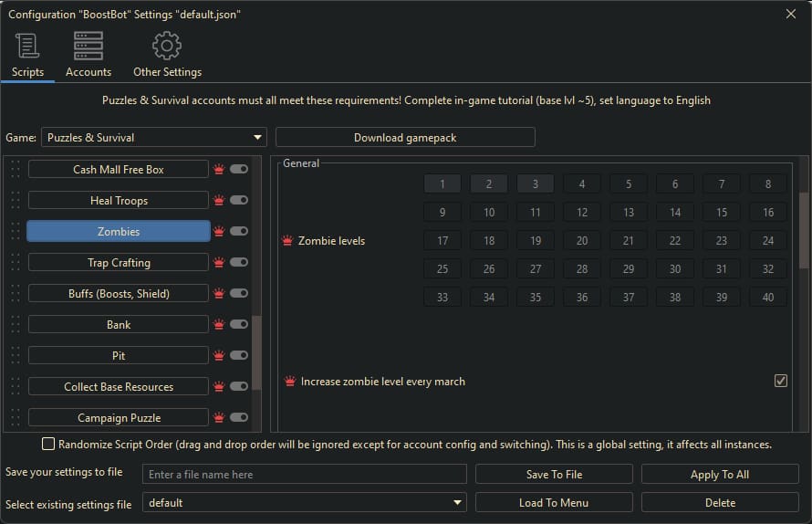Delete the selected settings file
Viewport: 812px width, 524px height.
[720, 502]
